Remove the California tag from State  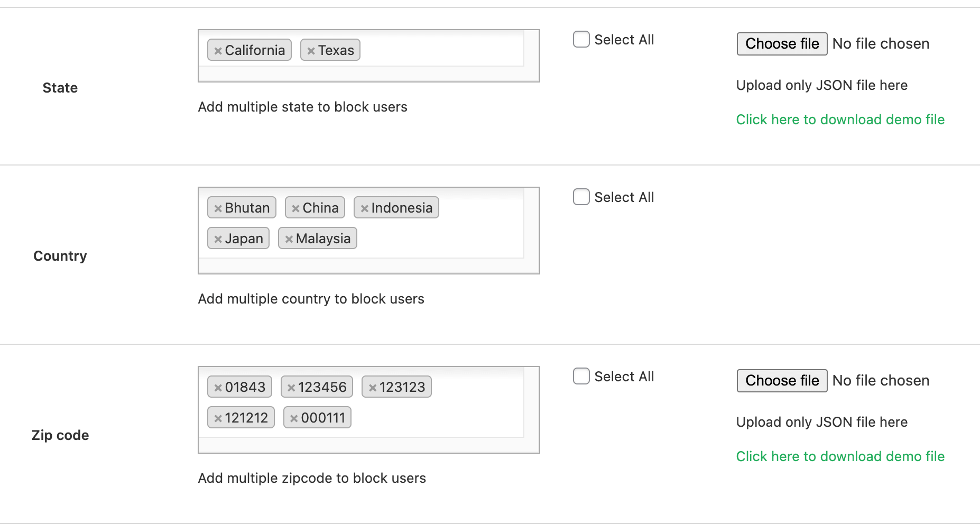pyautogui.click(x=218, y=51)
